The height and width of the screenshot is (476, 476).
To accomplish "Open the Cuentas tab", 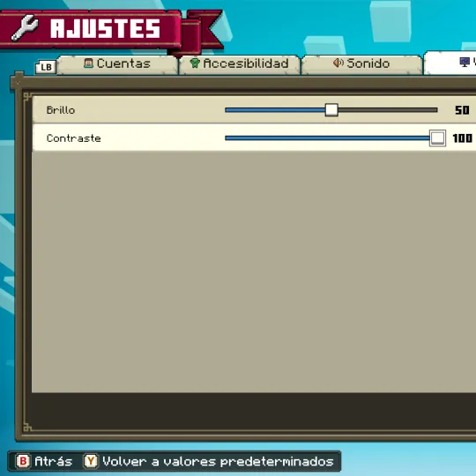I will coord(117,64).
